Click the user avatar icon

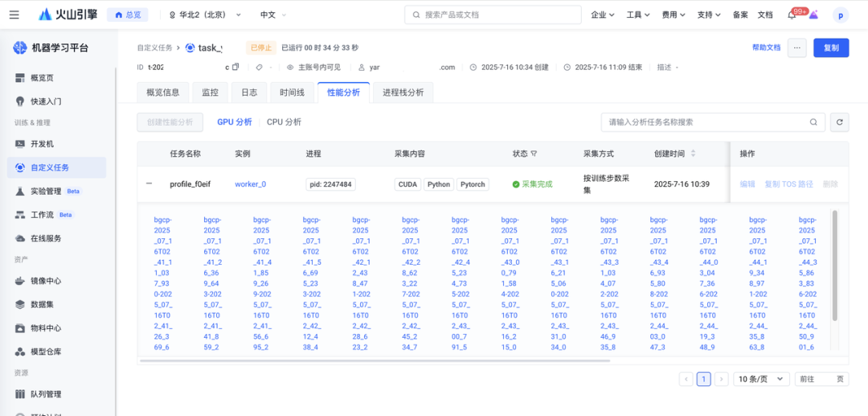click(840, 15)
